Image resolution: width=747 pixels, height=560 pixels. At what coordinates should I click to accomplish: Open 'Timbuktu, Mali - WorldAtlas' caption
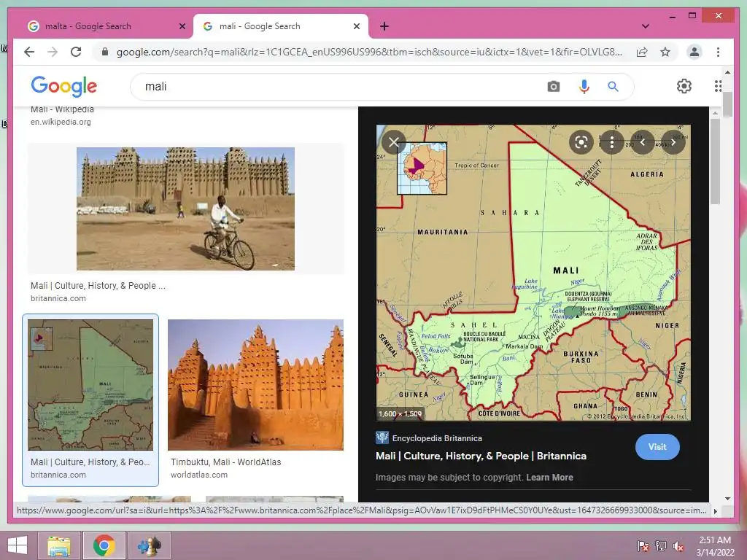[226, 462]
